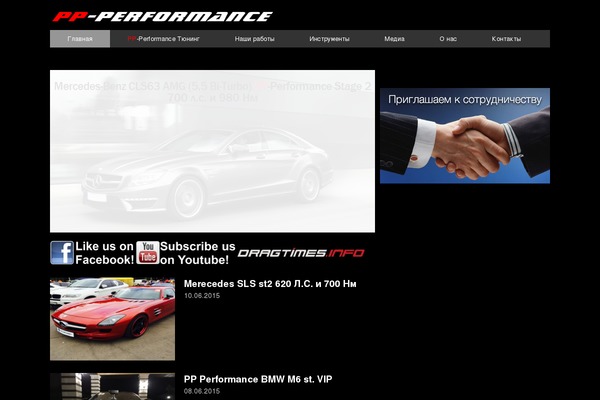Open the YouTube icon
The image size is (600, 400).
148,253
